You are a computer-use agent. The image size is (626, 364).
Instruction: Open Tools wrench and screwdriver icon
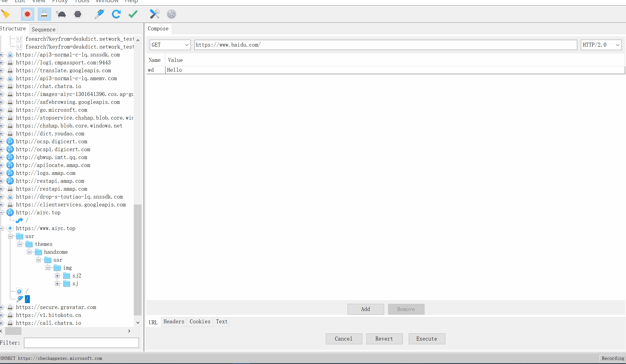(155, 14)
